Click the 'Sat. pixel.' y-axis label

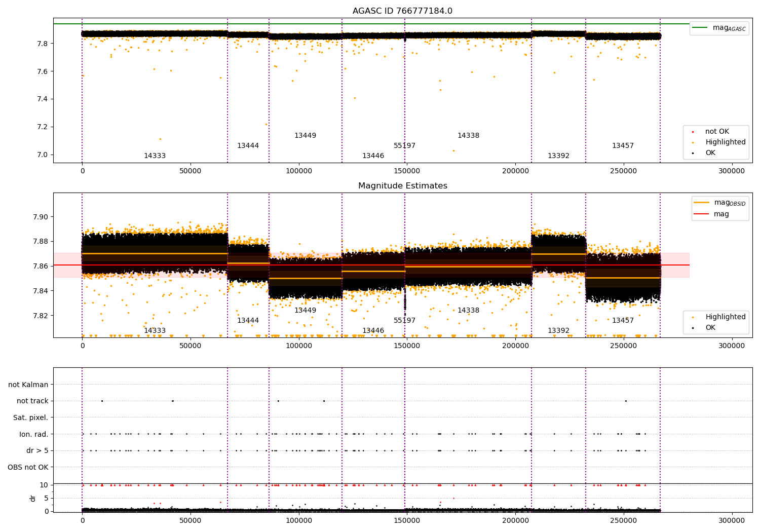pyautogui.click(x=31, y=418)
